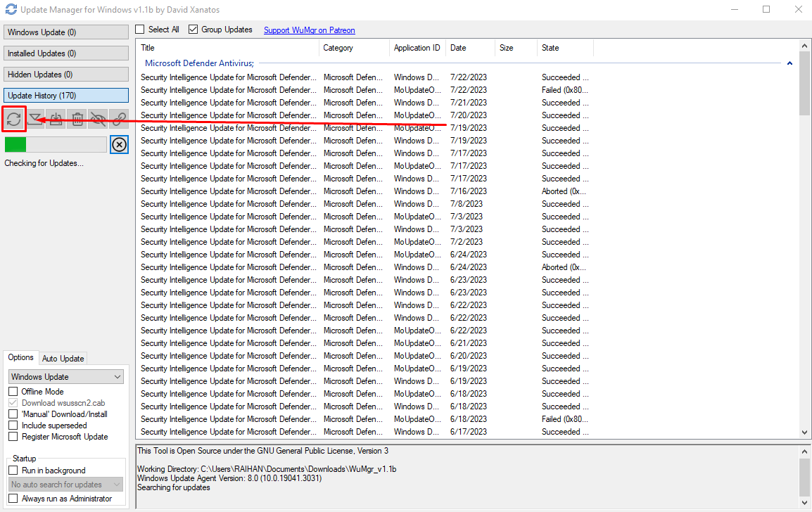Open the No auto search for updates dropdown

[66, 485]
